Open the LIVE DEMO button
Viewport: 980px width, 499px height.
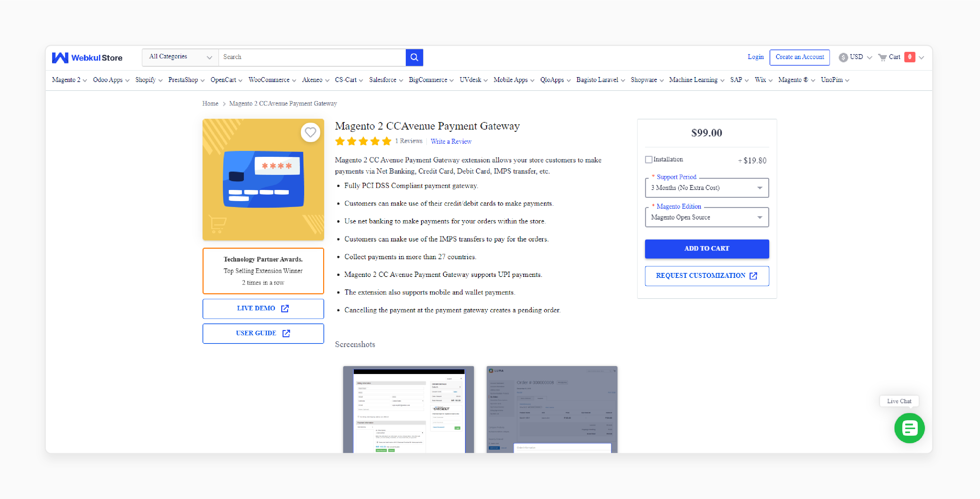click(x=263, y=308)
